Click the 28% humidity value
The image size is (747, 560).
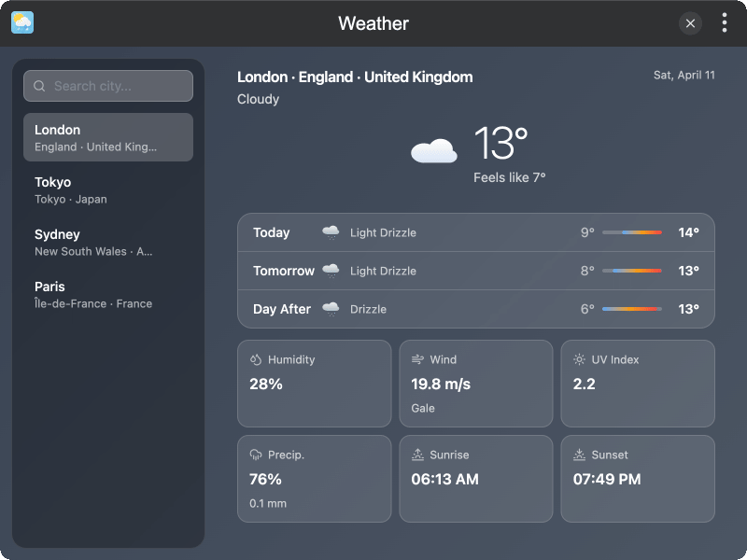pos(266,384)
